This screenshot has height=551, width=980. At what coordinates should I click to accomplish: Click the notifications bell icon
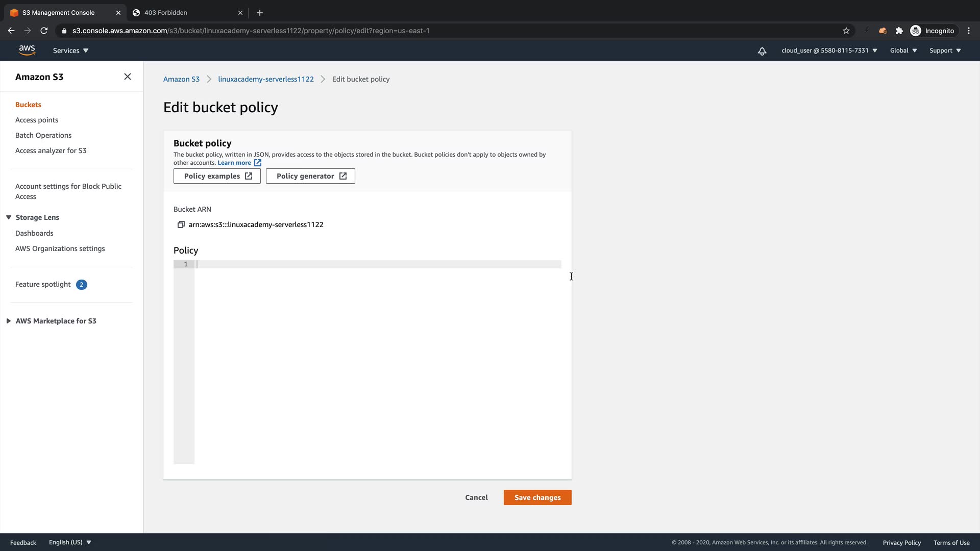coord(762,51)
